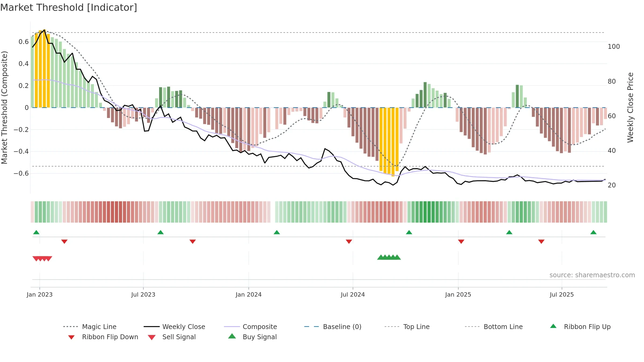Click the Market Threshold (Composite) axis title
Image resolution: width=644 pixels, height=362 pixels.
tap(4, 108)
